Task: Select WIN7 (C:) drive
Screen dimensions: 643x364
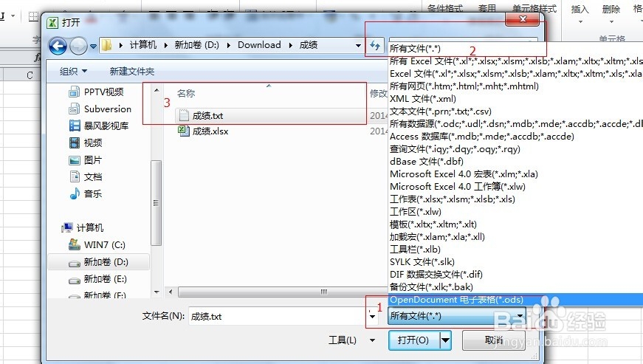Action: [97, 244]
